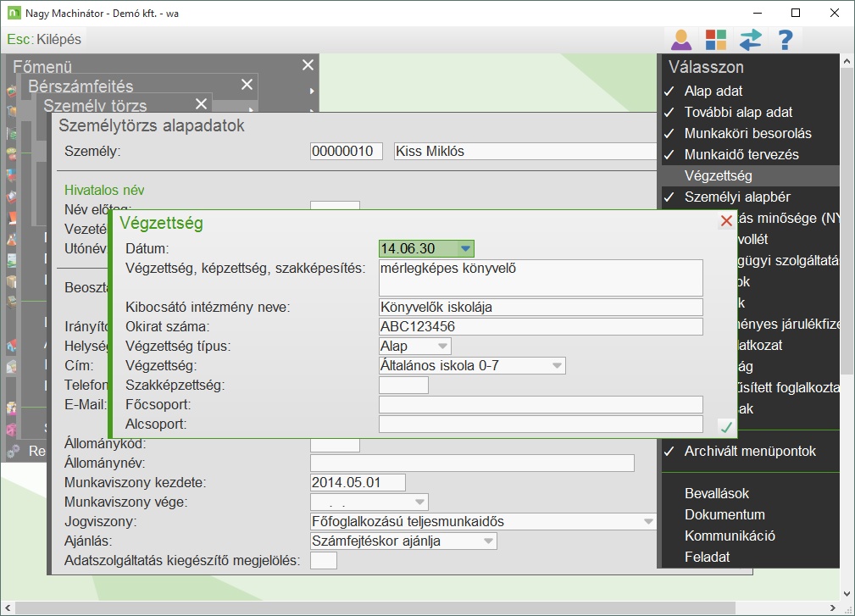Close the Végzettség dialog with red X
Image resolution: width=855 pixels, height=616 pixels.
coord(726,221)
